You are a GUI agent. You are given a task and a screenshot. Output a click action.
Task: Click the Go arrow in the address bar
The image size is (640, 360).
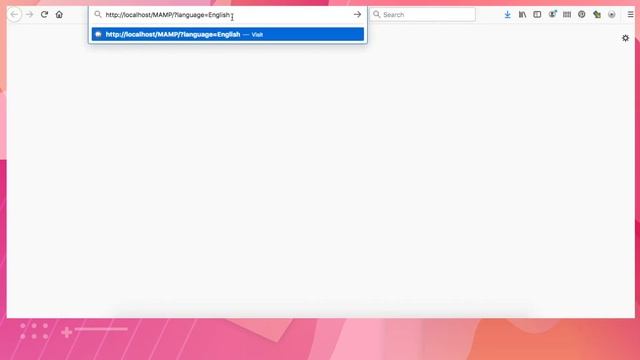[358, 15]
